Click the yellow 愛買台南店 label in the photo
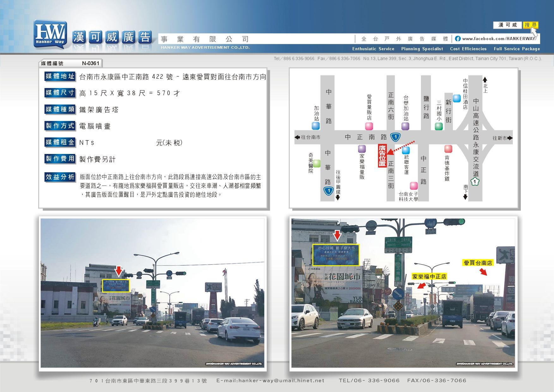This screenshot has height=392, width=554. (x=478, y=263)
